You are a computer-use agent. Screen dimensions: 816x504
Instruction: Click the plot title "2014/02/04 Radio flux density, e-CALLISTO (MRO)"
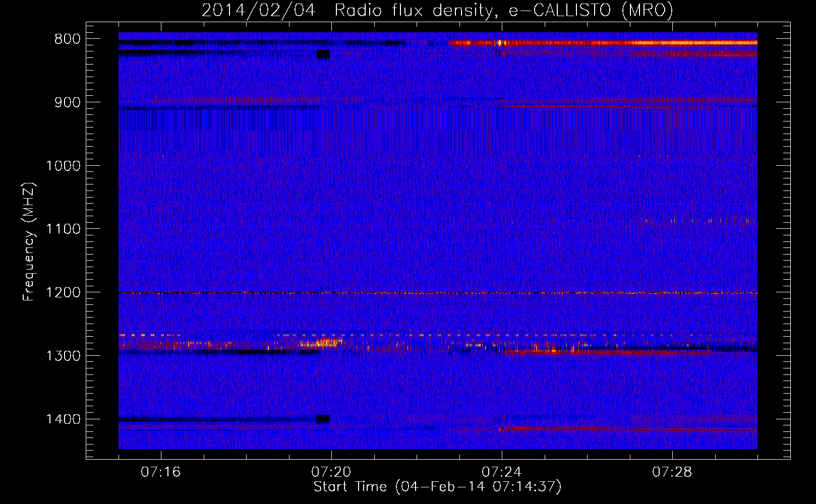click(437, 11)
